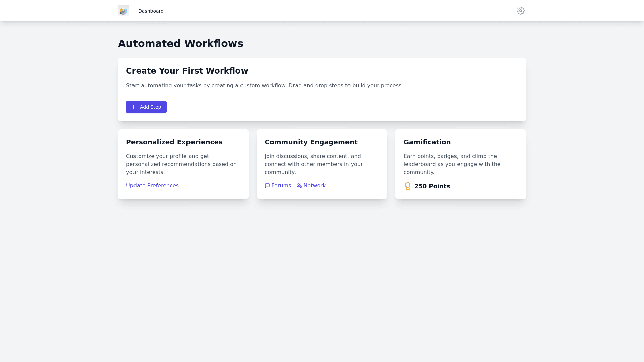Open the Network link

pyautogui.click(x=314, y=186)
